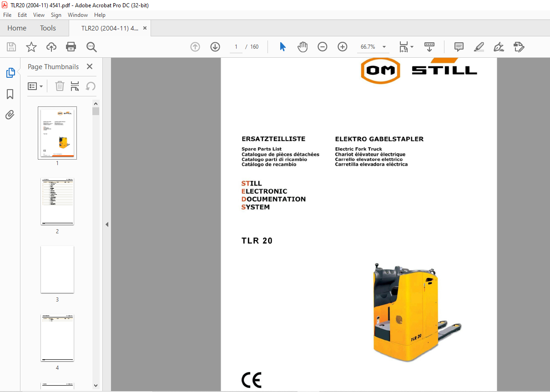This screenshot has width=550, height=392.
Task: Rotate page with the rotate icon
Action: [91, 86]
